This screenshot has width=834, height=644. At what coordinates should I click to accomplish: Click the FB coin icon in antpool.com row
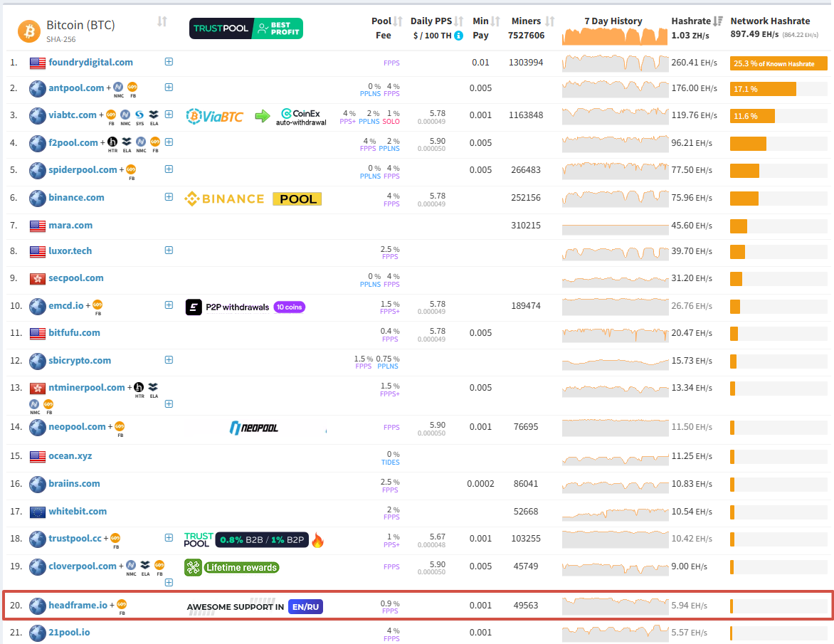132,88
